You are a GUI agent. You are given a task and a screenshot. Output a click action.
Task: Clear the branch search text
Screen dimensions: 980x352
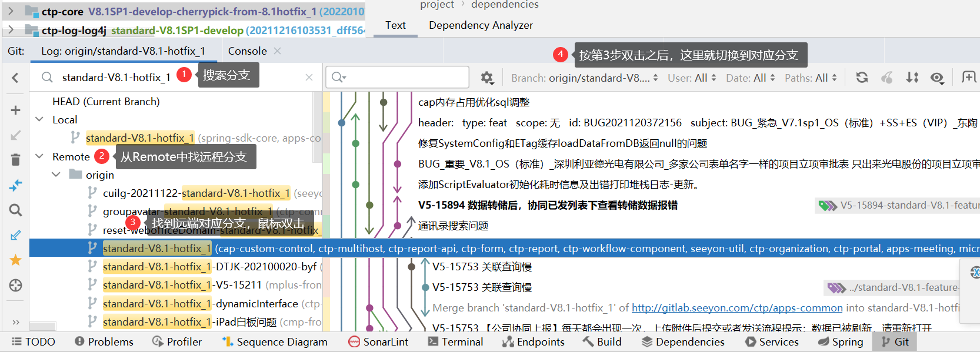[309, 78]
